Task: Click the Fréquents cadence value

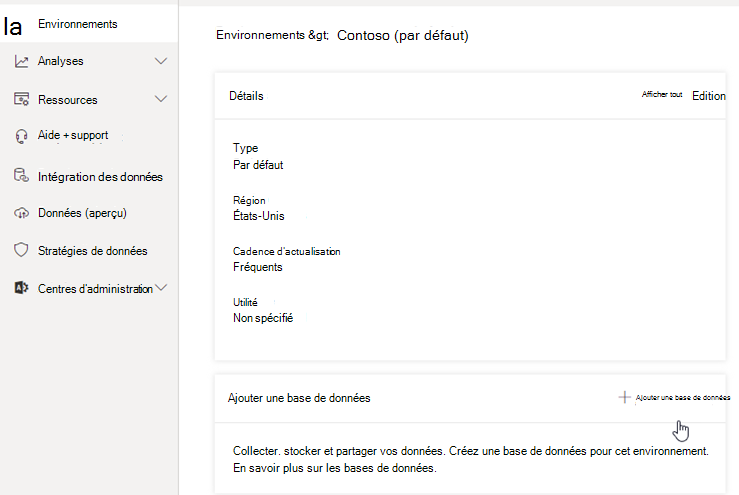Action: click(257, 267)
